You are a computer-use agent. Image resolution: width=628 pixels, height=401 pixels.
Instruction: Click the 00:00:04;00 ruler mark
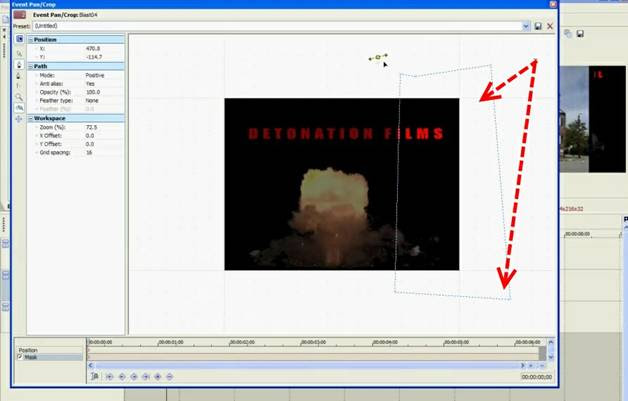385,343
